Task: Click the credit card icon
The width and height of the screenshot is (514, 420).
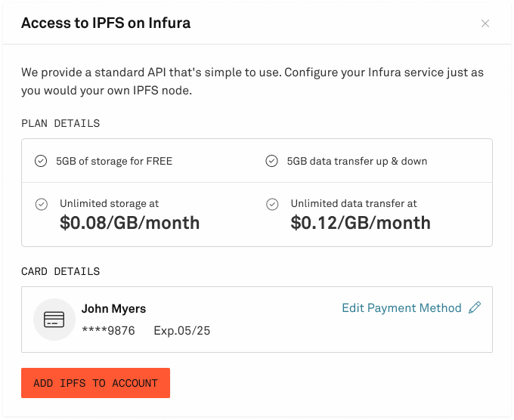Action: coord(54,320)
